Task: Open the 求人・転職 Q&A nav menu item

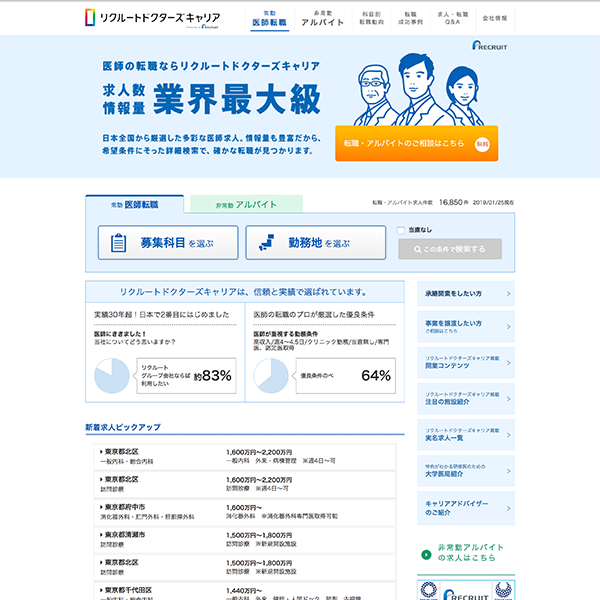Action: point(452,18)
